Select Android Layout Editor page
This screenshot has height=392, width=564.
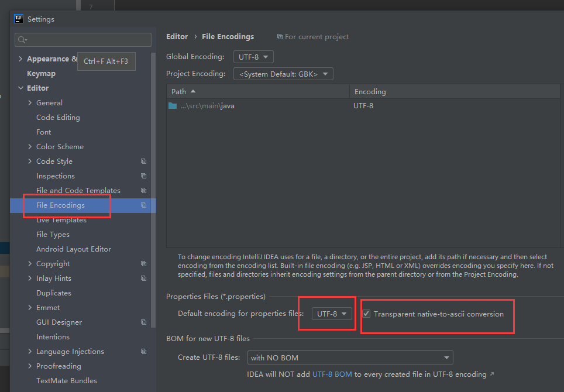tap(73, 249)
